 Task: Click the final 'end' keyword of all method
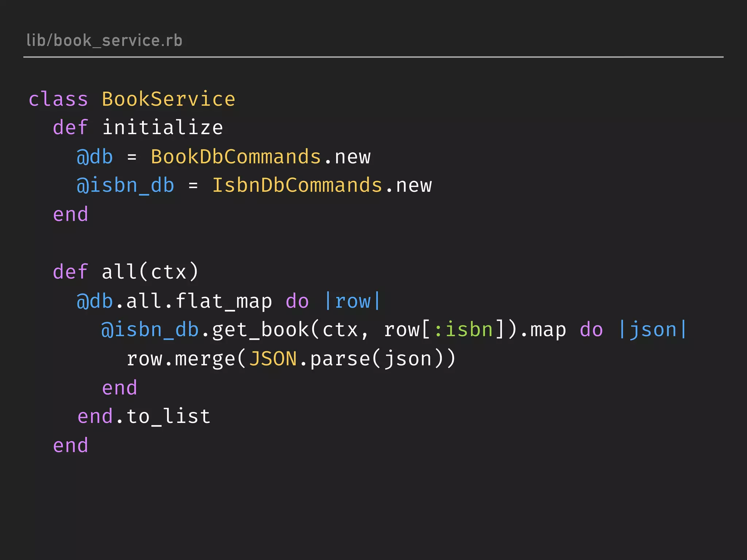(x=71, y=446)
